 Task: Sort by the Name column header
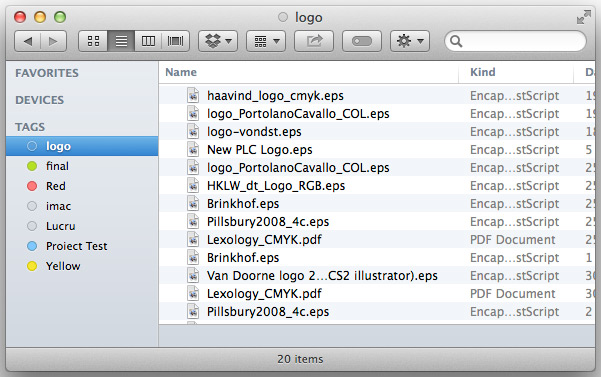point(309,72)
